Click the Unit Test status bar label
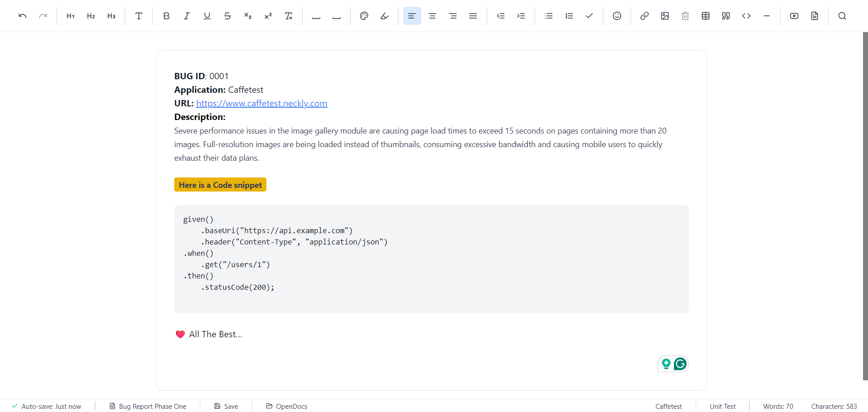 coord(722,406)
